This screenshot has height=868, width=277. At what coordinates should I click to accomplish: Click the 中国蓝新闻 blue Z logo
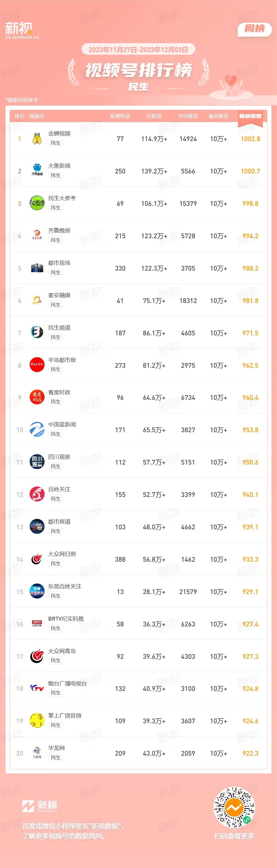[x=37, y=430]
